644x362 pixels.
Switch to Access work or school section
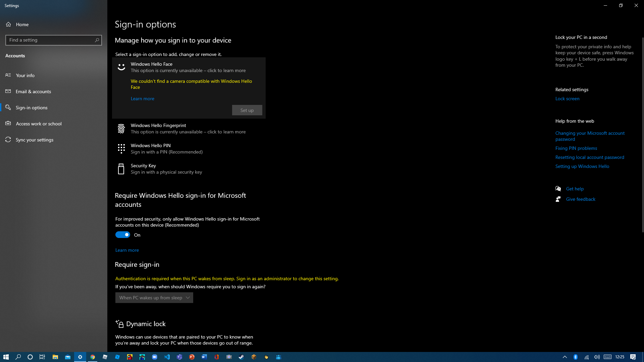pos(8,123)
